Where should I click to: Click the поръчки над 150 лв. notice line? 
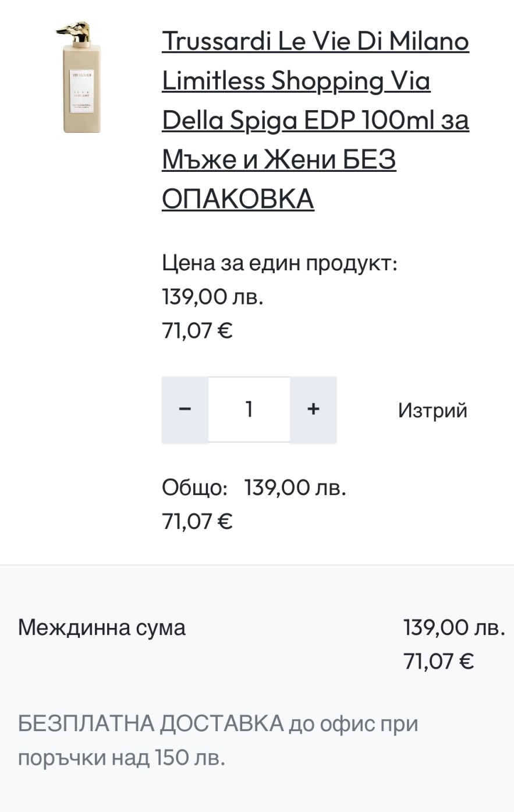coord(121,757)
